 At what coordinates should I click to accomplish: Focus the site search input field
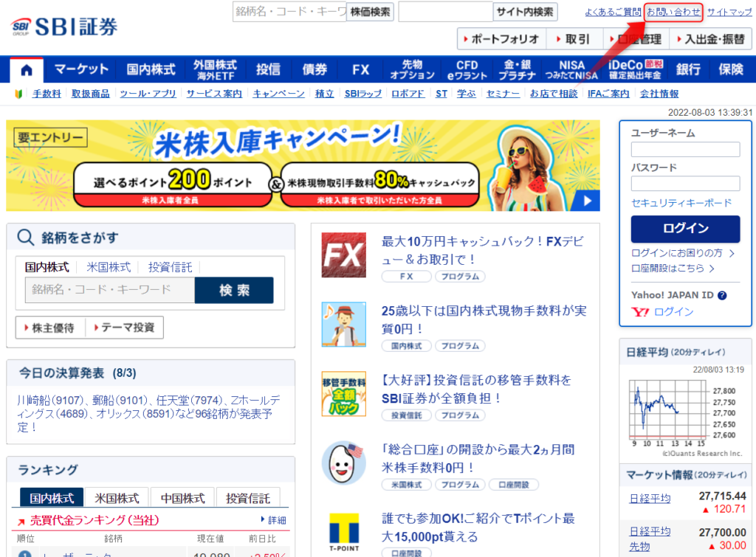[x=445, y=12]
